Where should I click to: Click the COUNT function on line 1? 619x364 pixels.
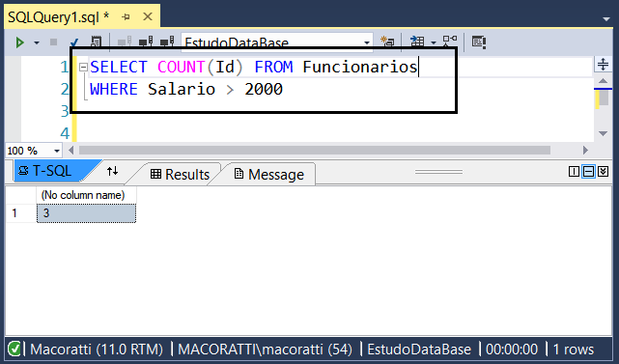pyautogui.click(x=181, y=68)
